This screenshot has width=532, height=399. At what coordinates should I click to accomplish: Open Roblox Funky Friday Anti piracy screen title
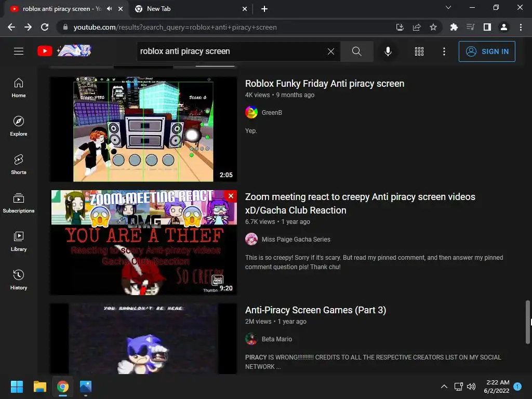324,84
